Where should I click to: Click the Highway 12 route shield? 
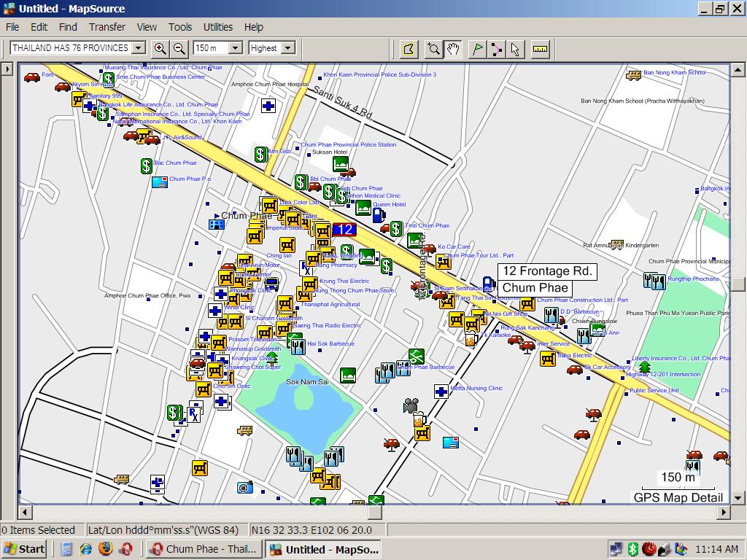click(x=344, y=230)
